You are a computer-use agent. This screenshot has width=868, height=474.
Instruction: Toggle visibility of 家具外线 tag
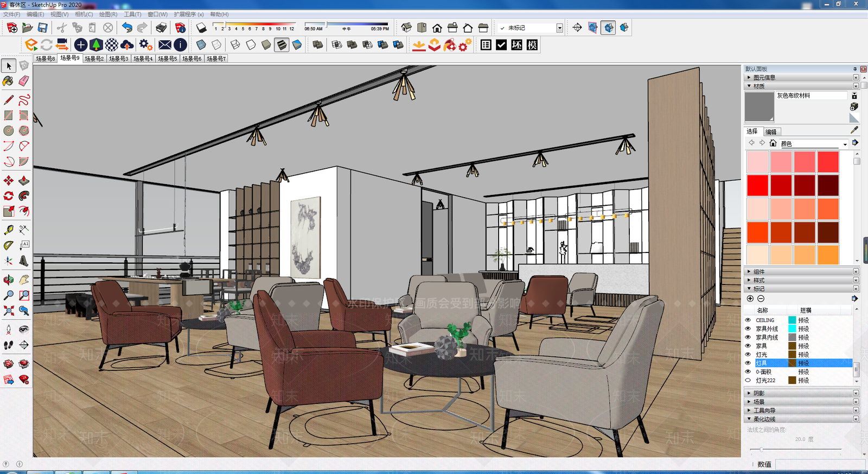[748, 328]
